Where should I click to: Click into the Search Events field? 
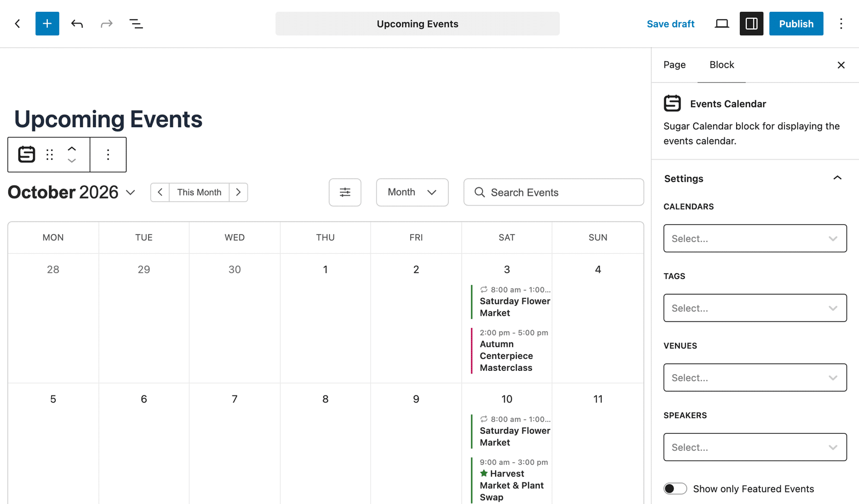(554, 192)
